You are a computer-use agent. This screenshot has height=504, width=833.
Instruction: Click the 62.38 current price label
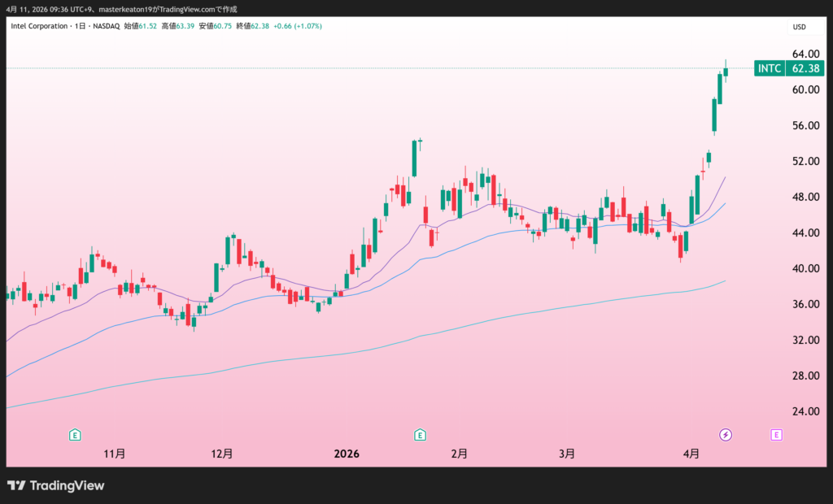tap(805, 68)
